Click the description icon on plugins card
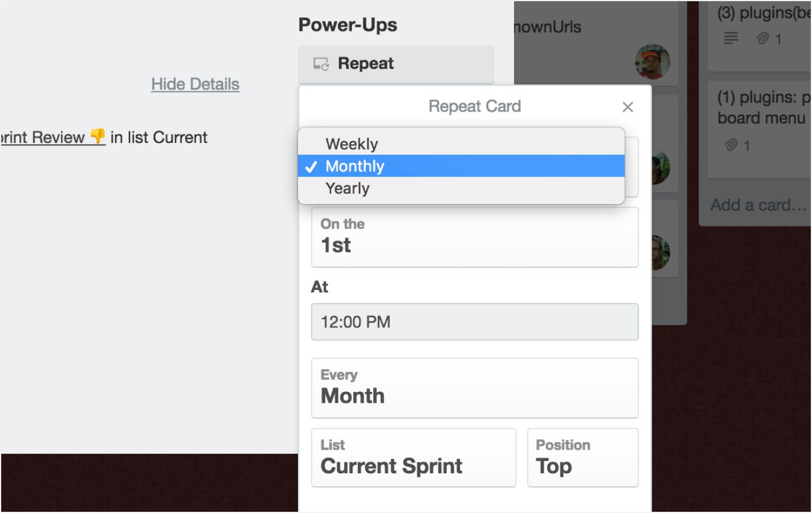Image resolution: width=812 pixels, height=513 pixels. coord(731,39)
